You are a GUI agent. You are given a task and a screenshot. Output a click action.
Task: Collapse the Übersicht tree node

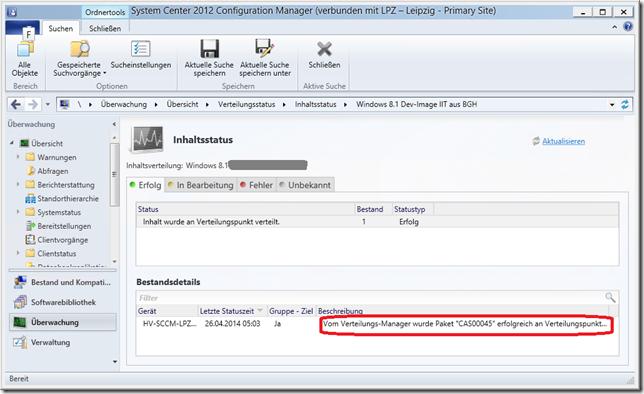coord(12,143)
